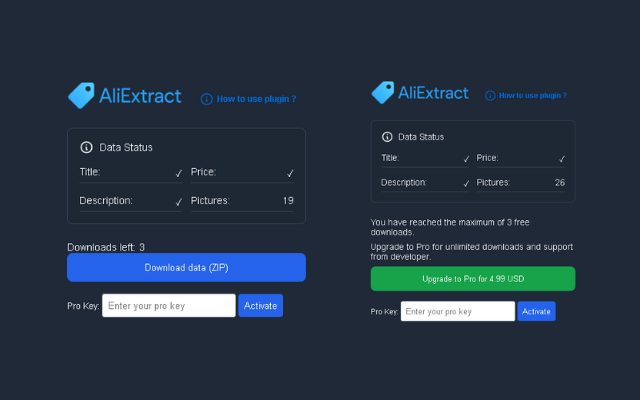The image size is (640, 400).
Task: Click 'Title:' label in left panel
Action: tap(90, 172)
